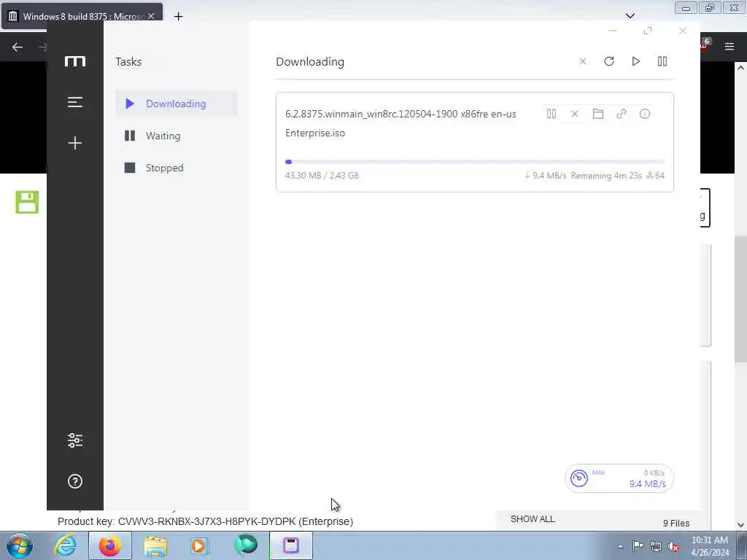This screenshot has height=560, width=747.
Task: Close the Motrix window
Action: (683, 31)
